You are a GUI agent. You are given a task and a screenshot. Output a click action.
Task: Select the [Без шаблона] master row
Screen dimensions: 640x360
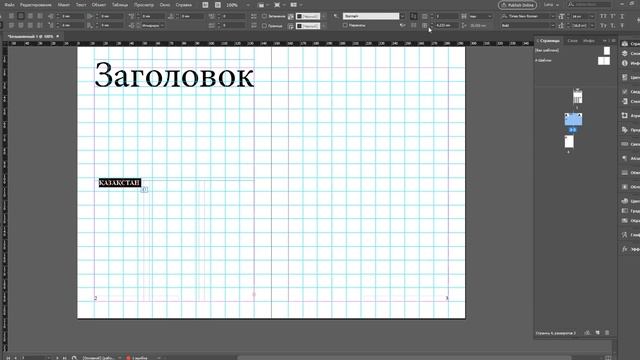pos(573,51)
